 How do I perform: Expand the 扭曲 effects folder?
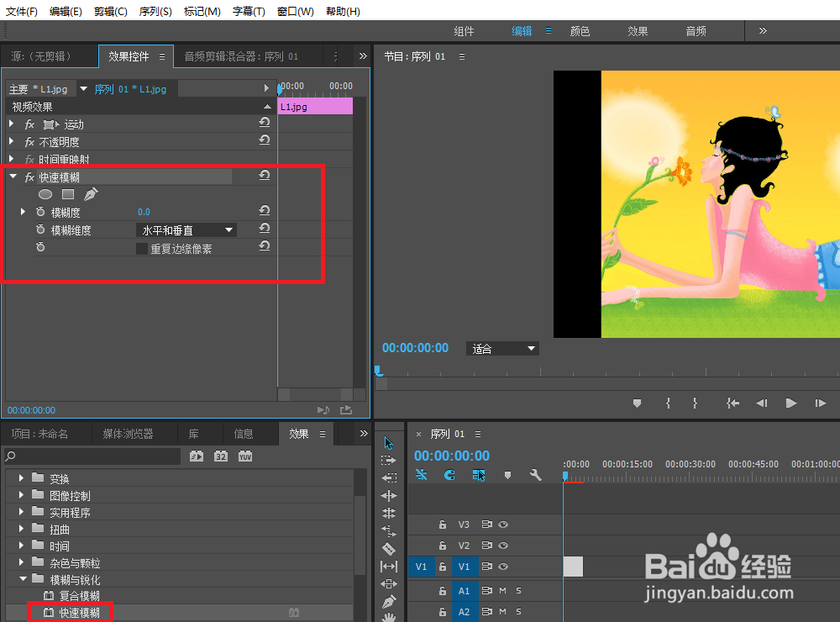point(22,530)
